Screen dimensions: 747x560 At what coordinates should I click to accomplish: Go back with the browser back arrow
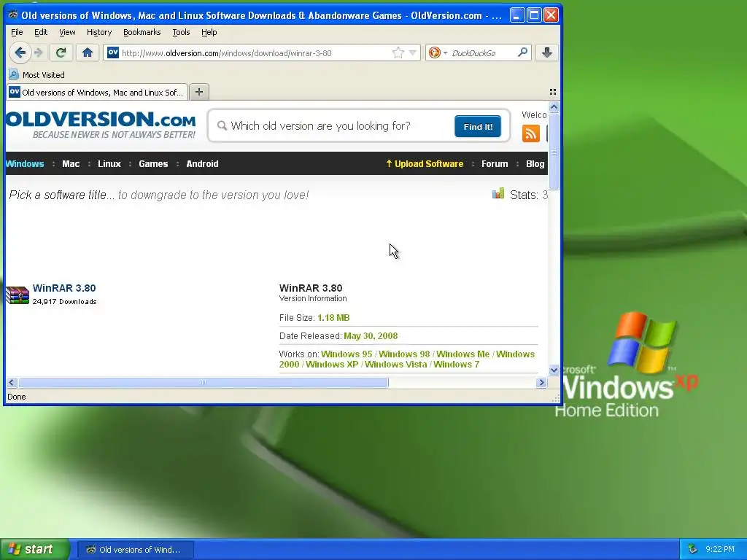pyautogui.click(x=20, y=52)
